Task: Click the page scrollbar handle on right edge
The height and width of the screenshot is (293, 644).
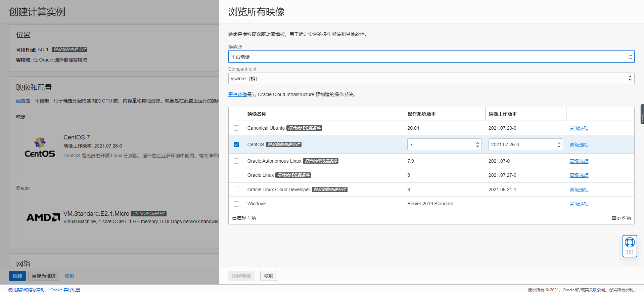Action: (x=642, y=114)
